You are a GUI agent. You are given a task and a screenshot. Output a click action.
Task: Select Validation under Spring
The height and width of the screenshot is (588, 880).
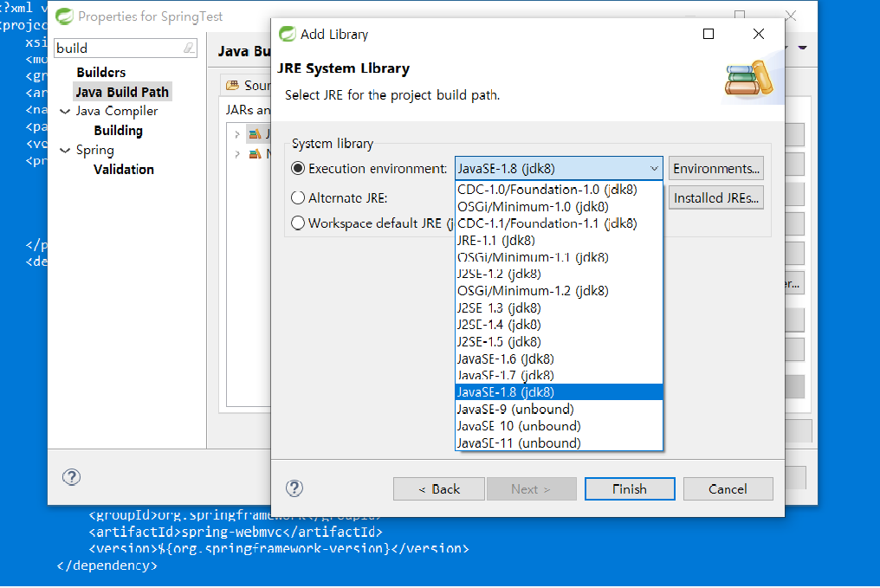coord(124,170)
